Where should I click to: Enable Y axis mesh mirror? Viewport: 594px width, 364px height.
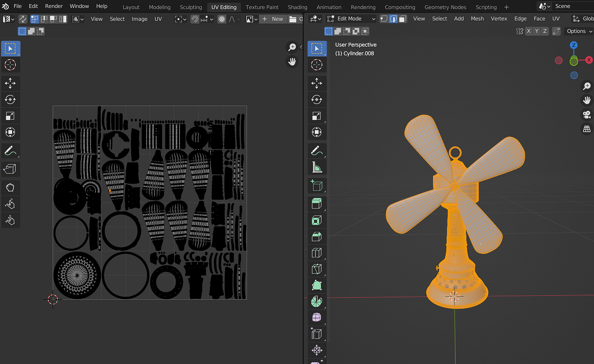point(537,31)
